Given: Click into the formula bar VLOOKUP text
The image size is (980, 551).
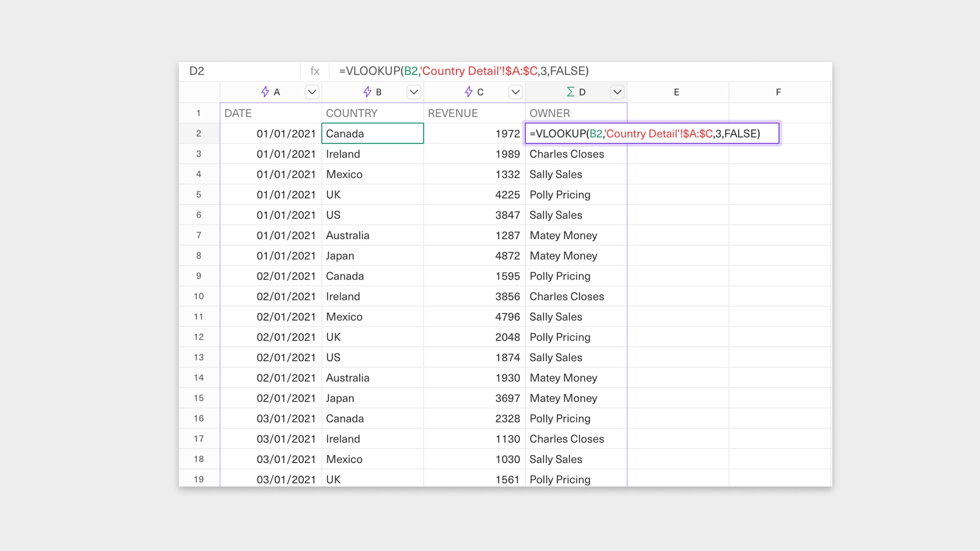Looking at the screenshot, I should [463, 71].
